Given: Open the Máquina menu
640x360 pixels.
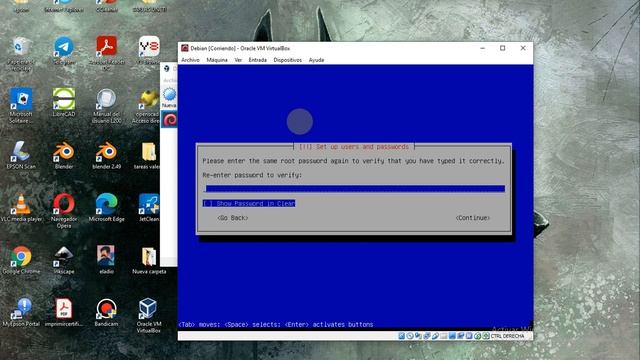Looking at the screenshot, I should (217, 60).
